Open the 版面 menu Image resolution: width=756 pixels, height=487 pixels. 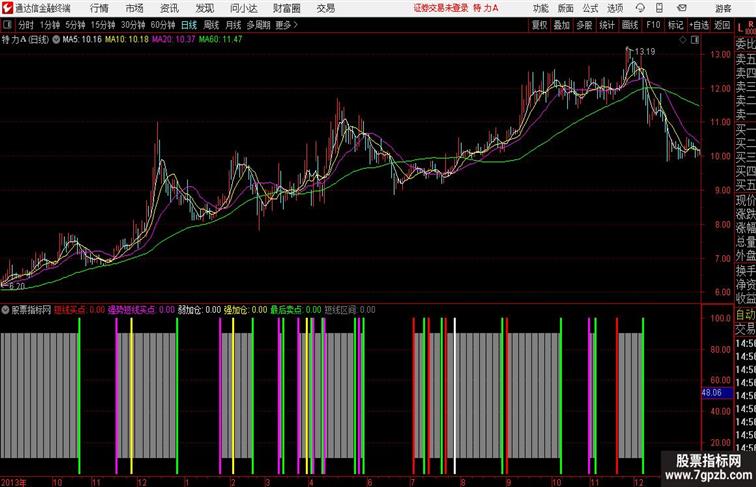pyautogui.click(x=566, y=8)
